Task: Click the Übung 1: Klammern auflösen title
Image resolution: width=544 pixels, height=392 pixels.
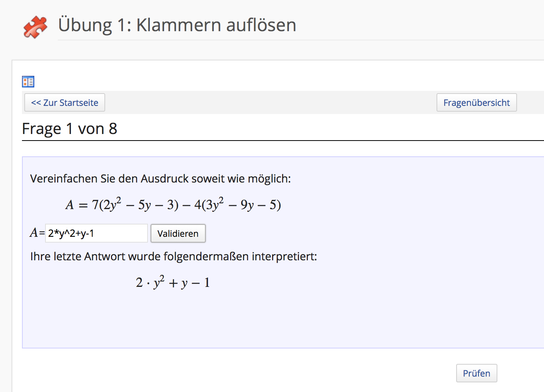Action: point(177,25)
